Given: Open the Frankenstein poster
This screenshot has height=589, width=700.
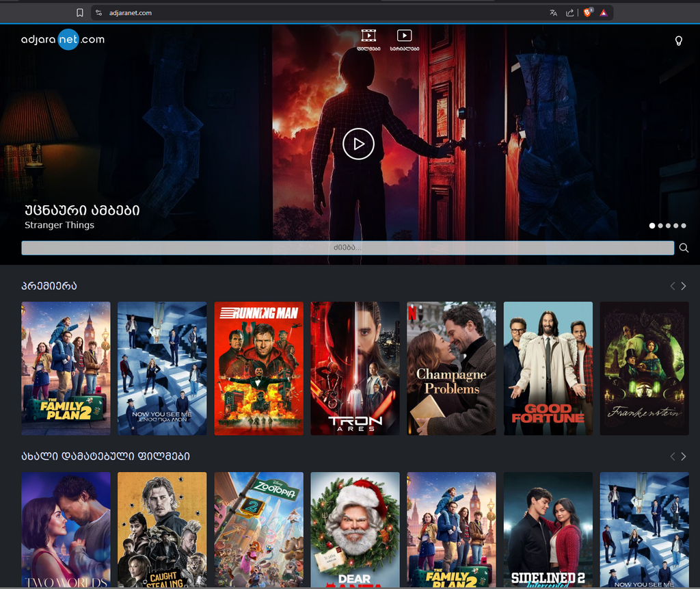Looking at the screenshot, I should 644,368.
